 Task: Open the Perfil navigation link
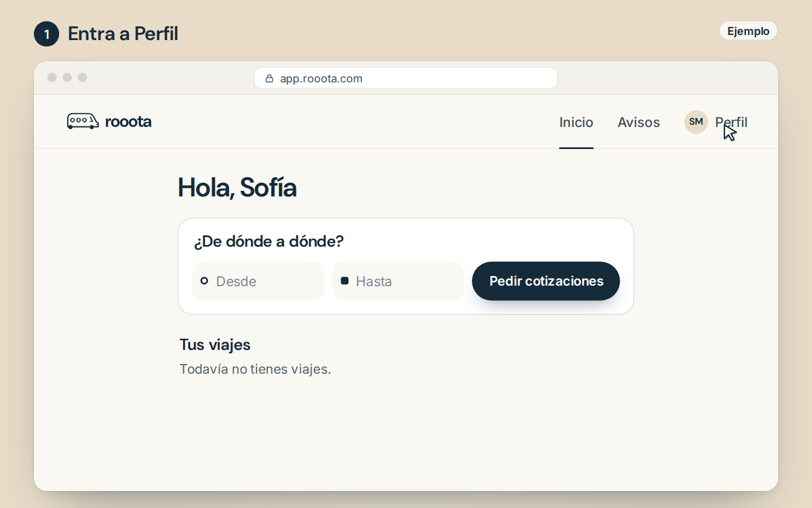point(731,122)
